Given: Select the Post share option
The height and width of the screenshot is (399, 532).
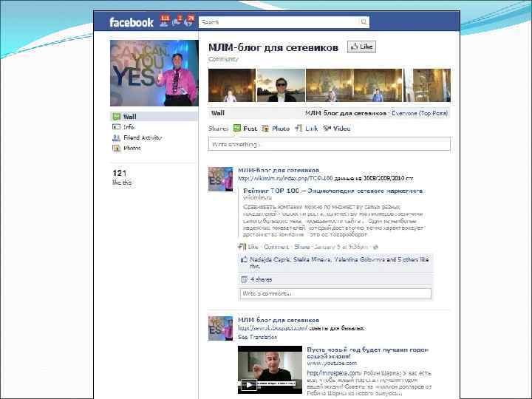Looking at the screenshot, I should coord(250,129).
